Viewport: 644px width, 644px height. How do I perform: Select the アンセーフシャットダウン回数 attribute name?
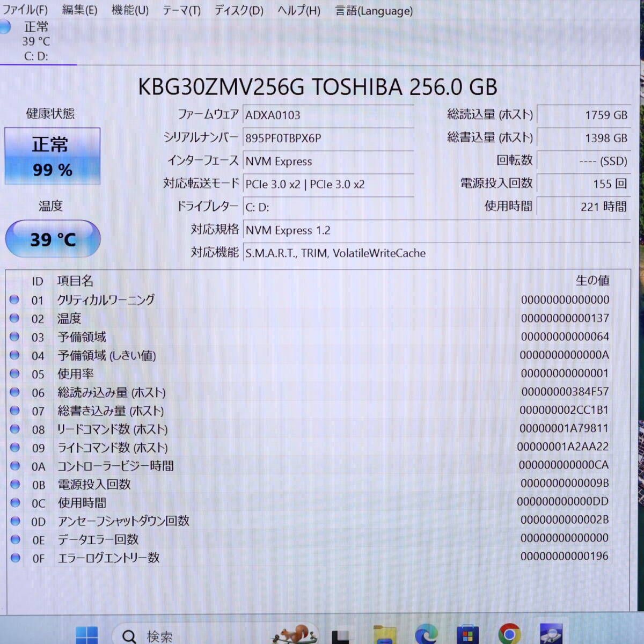pos(123,521)
